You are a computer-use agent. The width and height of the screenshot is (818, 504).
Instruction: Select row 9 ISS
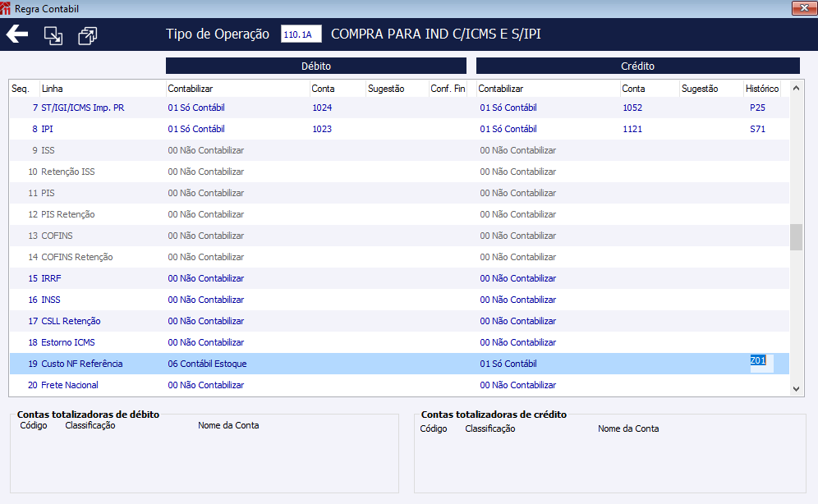pos(399,150)
